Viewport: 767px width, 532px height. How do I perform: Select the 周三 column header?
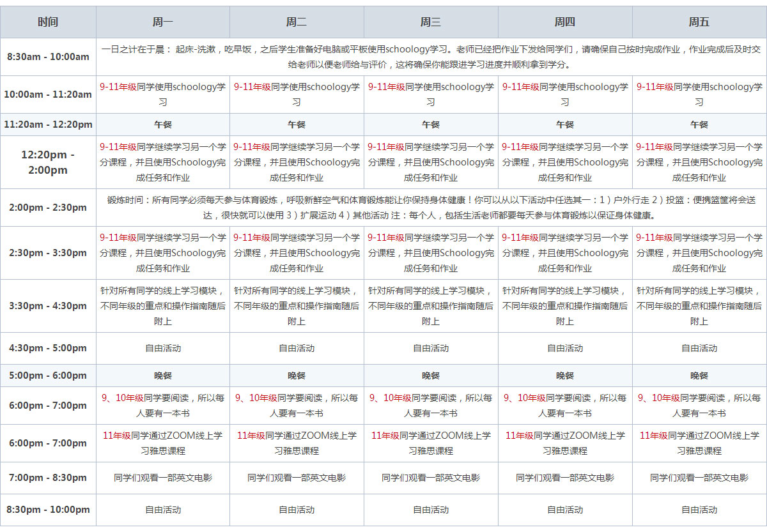pos(431,22)
